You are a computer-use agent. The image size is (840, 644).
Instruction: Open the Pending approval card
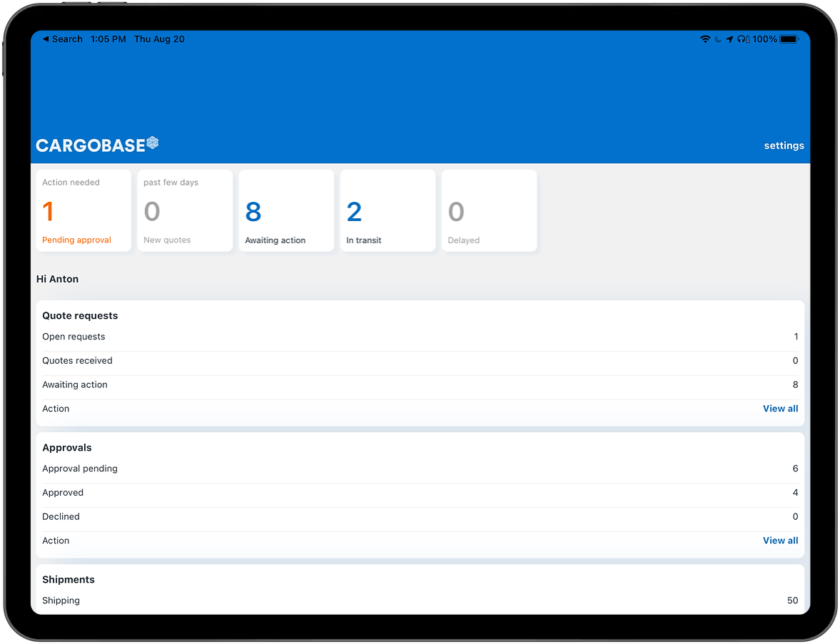click(84, 210)
